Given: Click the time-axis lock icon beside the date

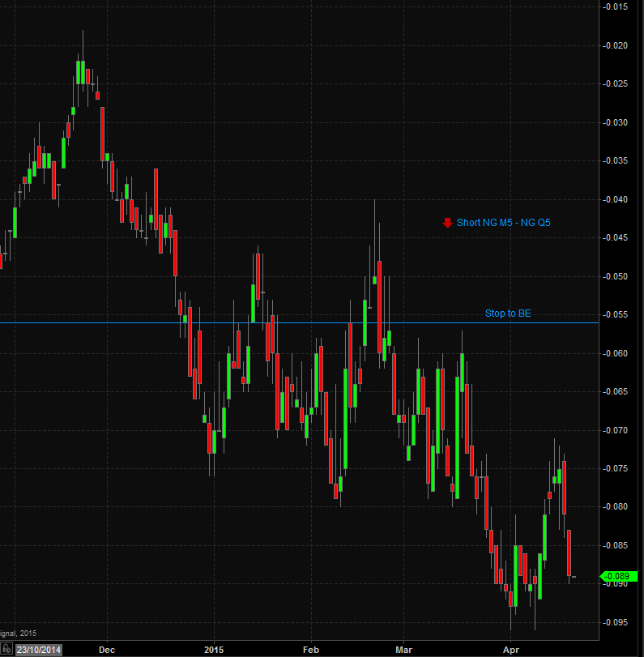Looking at the screenshot, I should coord(6,649).
